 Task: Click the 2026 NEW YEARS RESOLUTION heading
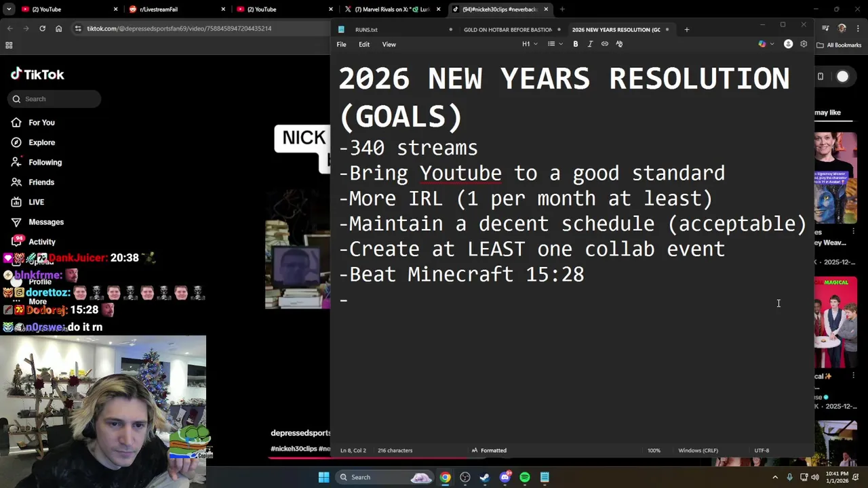point(564,98)
